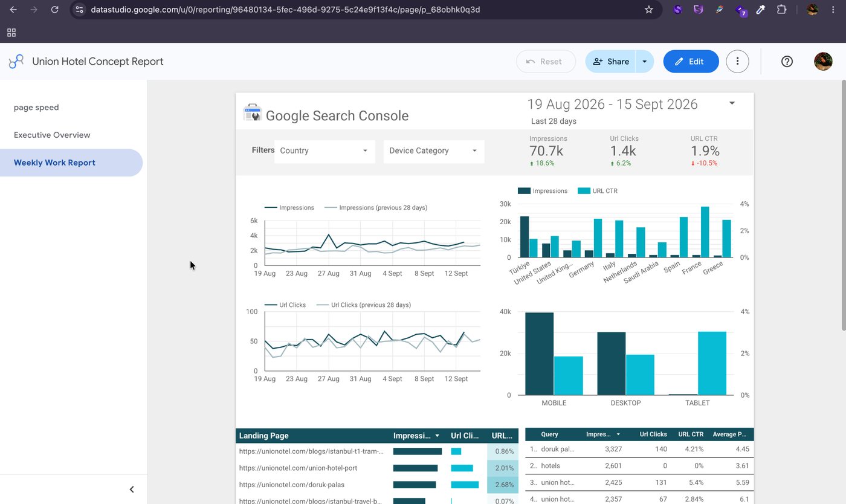Screen dimensions: 846x504
Task: Click the Union Hotel Concept Report title
Action: pos(98,62)
